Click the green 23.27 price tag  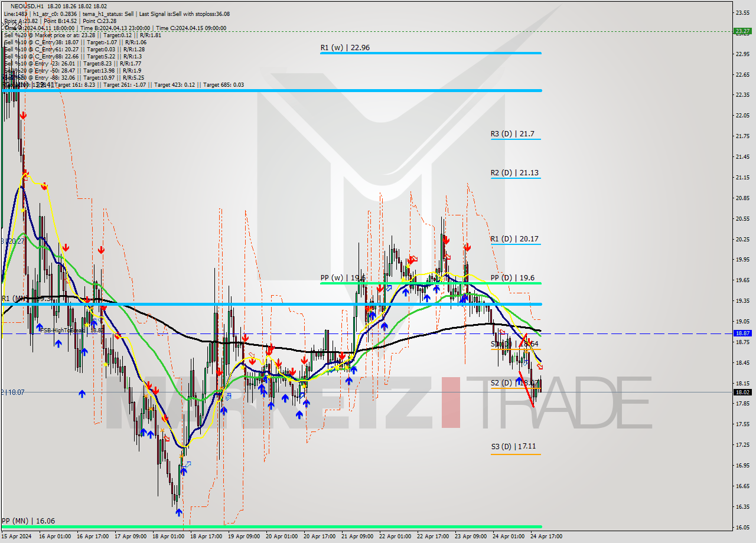point(742,31)
